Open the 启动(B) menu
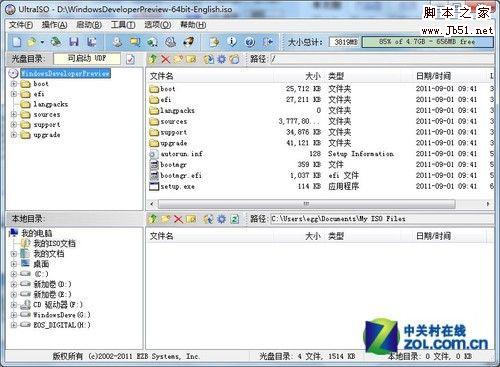Screen dimensions: 500x367 (89, 25)
